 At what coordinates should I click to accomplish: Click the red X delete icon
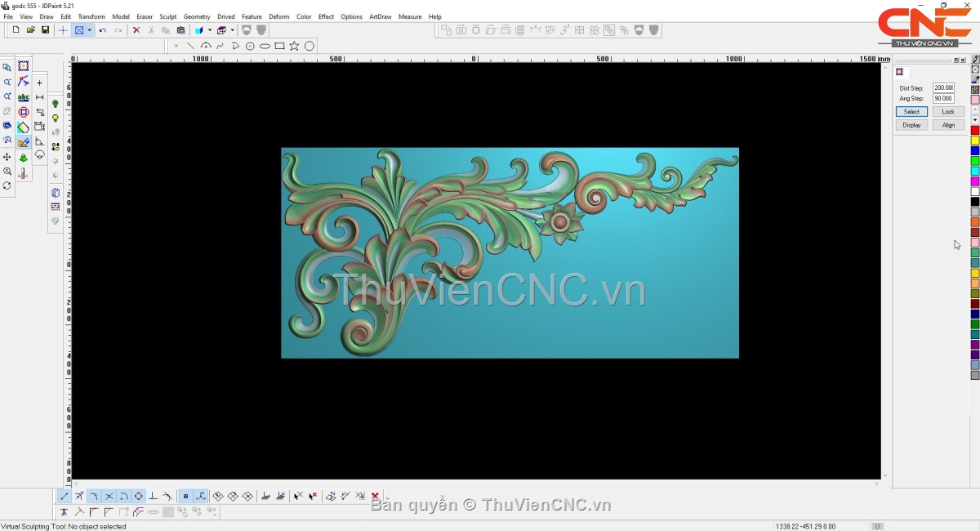point(136,30)
